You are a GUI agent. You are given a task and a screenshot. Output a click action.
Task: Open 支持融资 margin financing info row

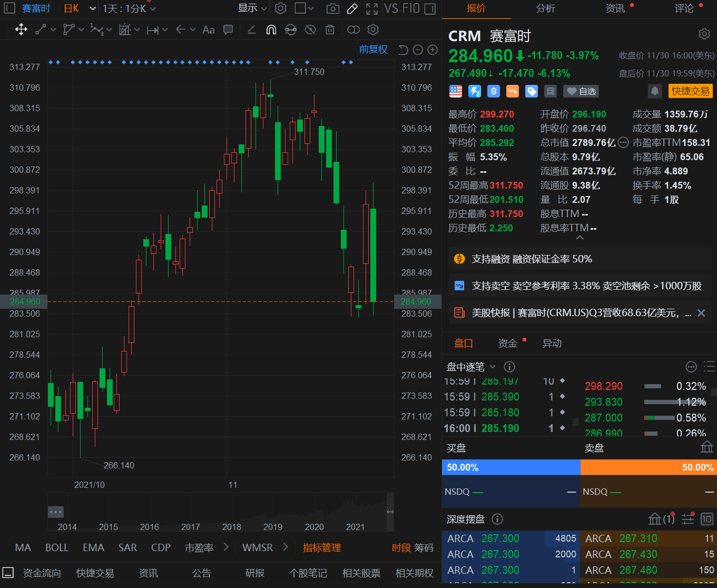[x=580, y=259]
